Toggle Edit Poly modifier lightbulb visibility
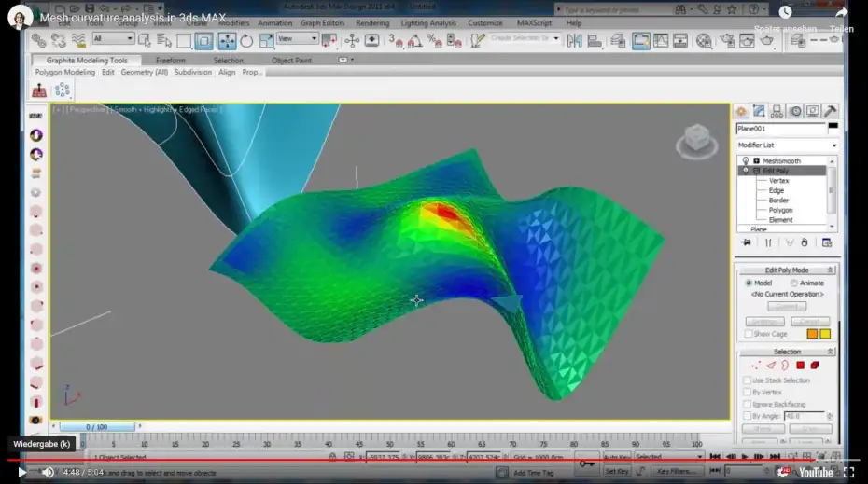The width and height of the screenshot is (868, 484). pos(746,171)
